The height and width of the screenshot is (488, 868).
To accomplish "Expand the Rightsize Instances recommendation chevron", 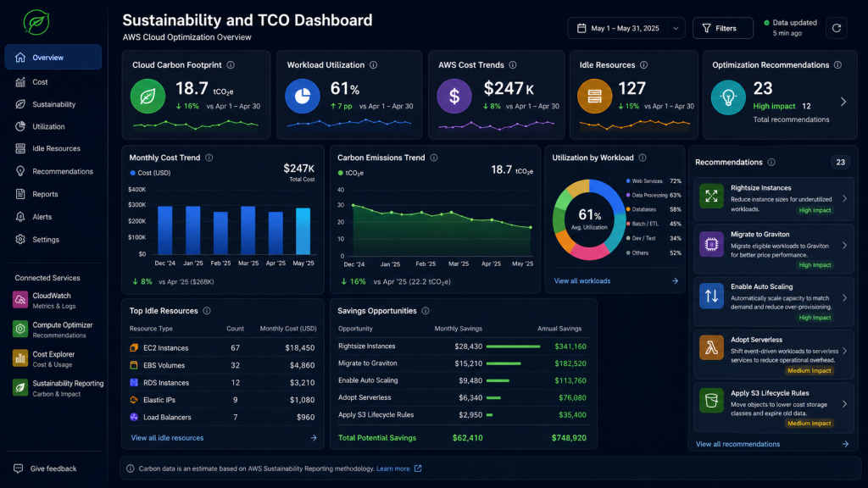I will (x=845, y=198).
